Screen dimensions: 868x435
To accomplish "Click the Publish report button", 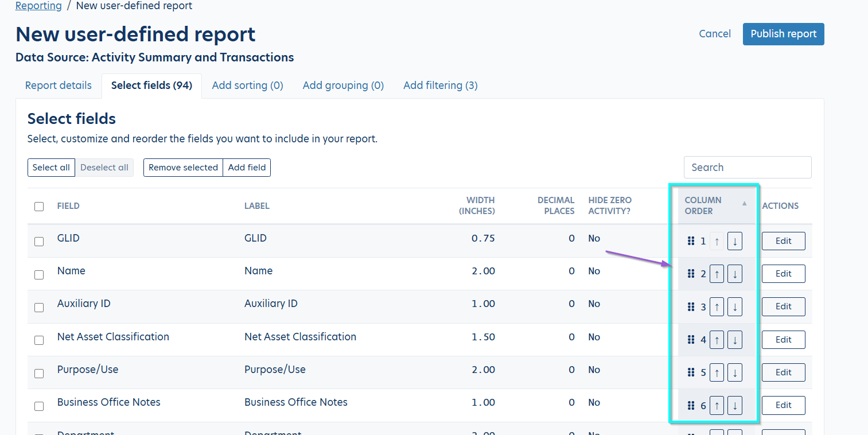I will coord(783,34).
